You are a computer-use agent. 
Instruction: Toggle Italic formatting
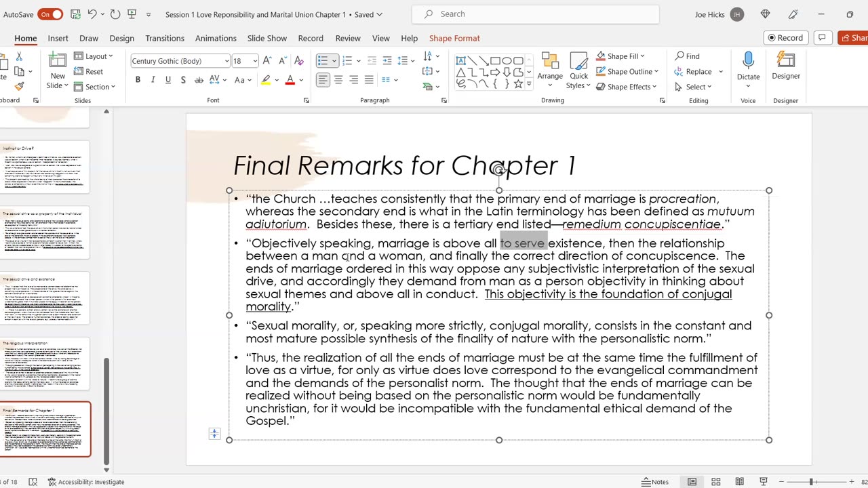coord(153,80)
